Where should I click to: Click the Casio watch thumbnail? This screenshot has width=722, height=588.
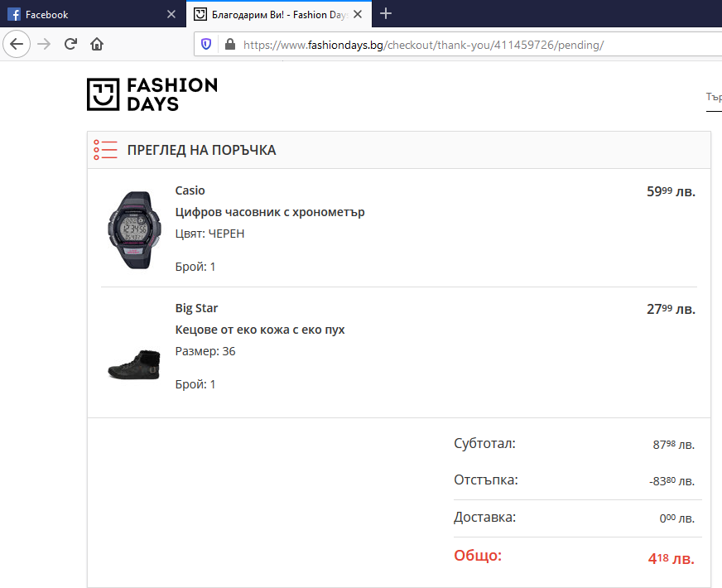[x=131, y=229]
